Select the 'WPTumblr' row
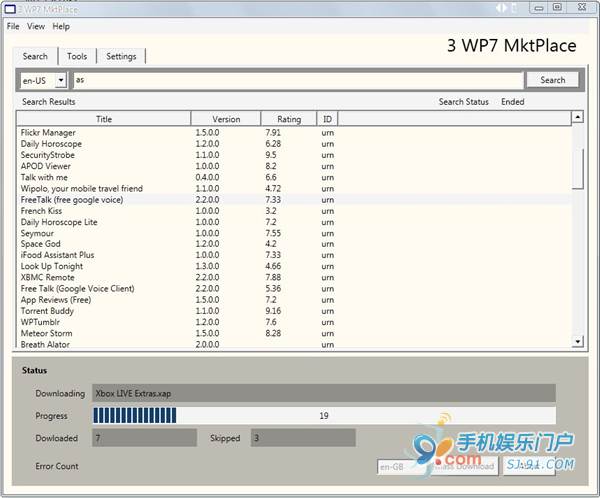This screenshot has width=600, height=498. (294, 322)
